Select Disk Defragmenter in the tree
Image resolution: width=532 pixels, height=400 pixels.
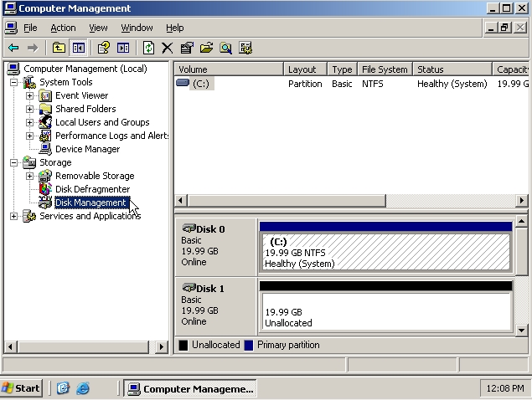point(92,189)
